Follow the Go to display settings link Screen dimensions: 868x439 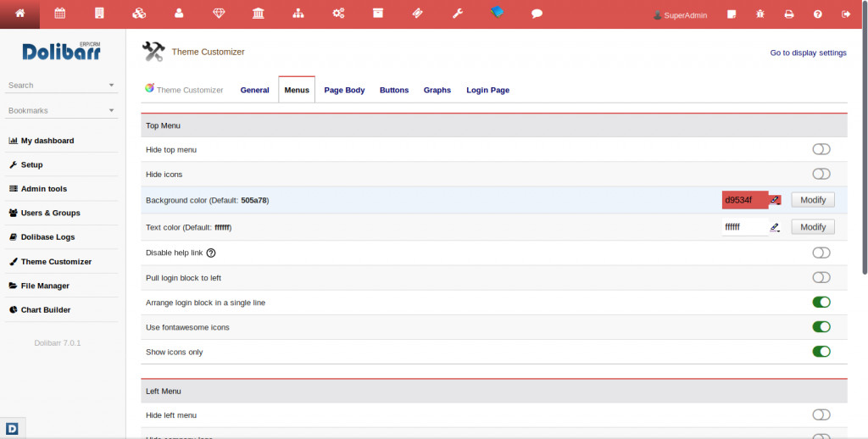[808, 53]
